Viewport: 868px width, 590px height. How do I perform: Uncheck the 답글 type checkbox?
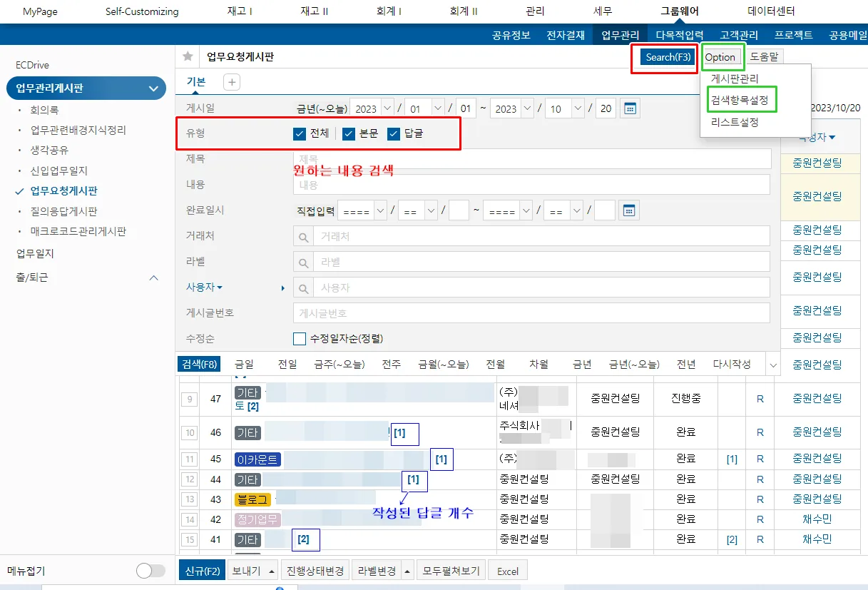[394, 133]
